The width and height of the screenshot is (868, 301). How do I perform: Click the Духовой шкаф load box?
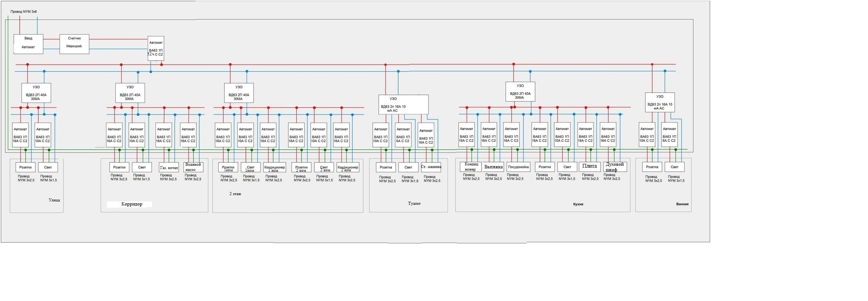614,167
